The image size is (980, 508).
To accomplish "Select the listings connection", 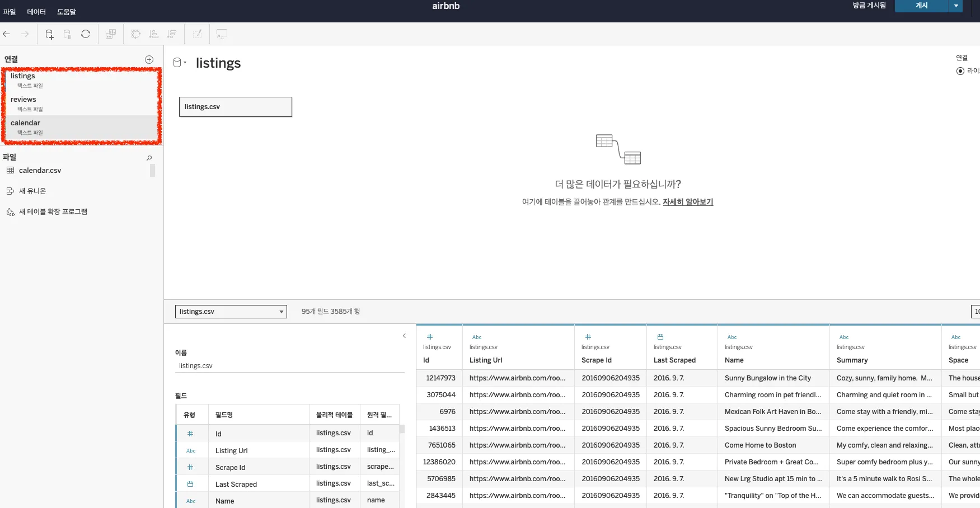I will tap(82, 81).
